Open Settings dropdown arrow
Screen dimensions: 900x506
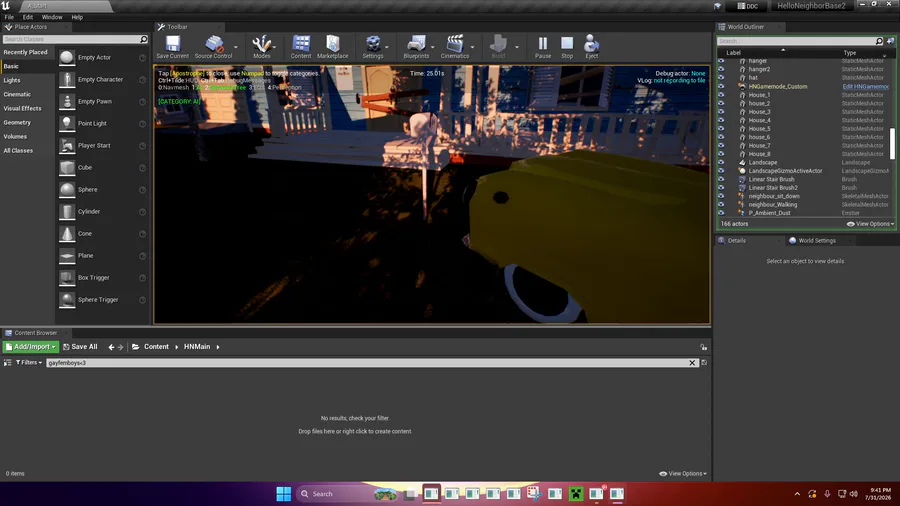tap(387, 47)
